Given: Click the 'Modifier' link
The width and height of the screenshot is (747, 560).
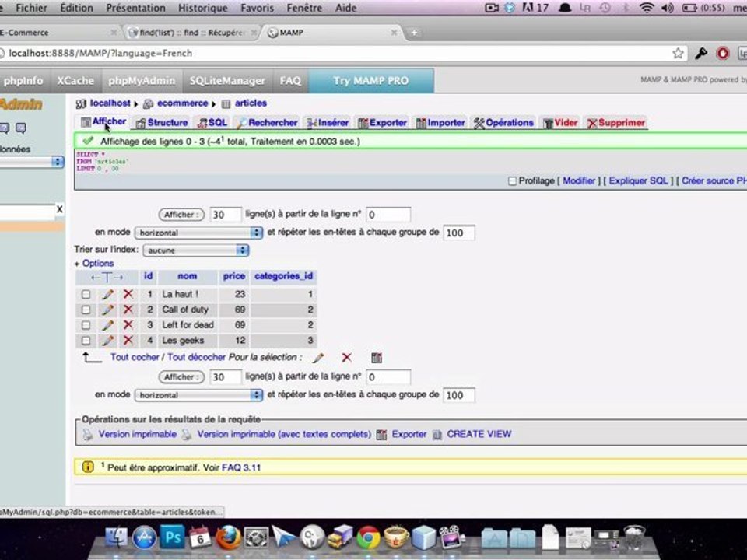Looking at the screenshot, I should click(579, 181).
